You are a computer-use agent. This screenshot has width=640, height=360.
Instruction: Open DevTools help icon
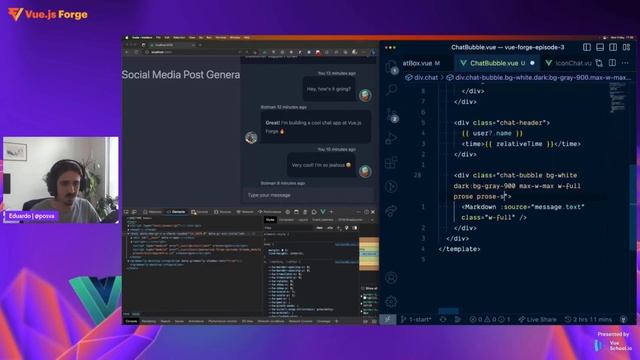pos(366,212)
